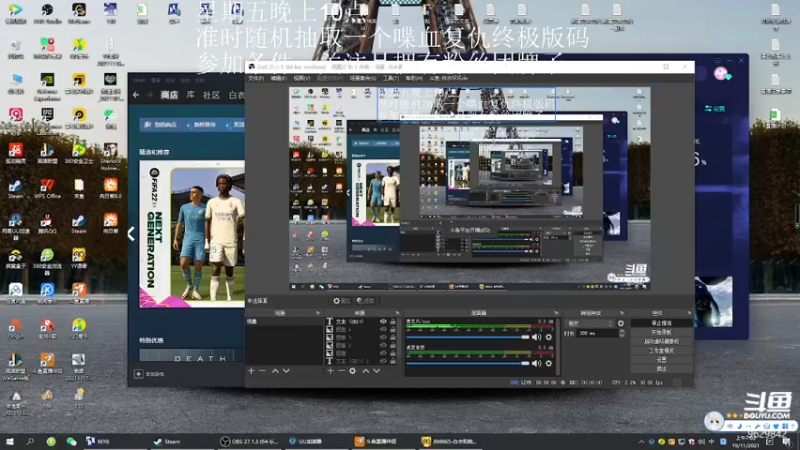Open Steam 库 tab
This screenshot has height=450, width=800.
pyautogui.click(x=190, y=95)
